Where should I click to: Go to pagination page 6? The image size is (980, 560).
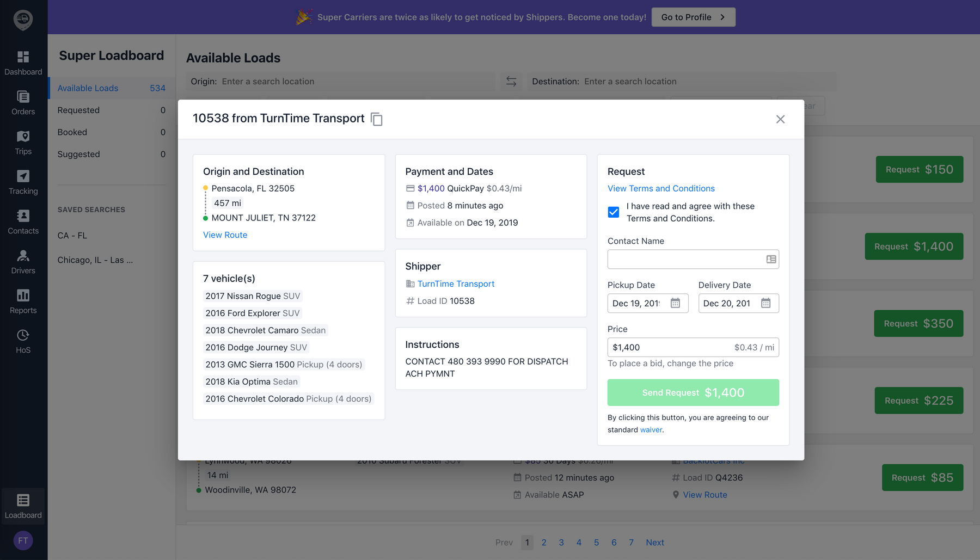pos(614,543)
